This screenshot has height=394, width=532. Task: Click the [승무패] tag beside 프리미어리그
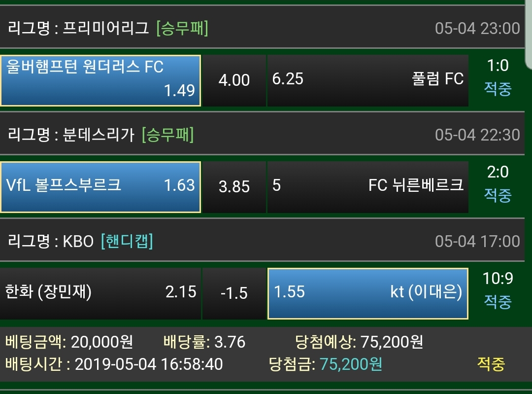(x=182, y=28)
